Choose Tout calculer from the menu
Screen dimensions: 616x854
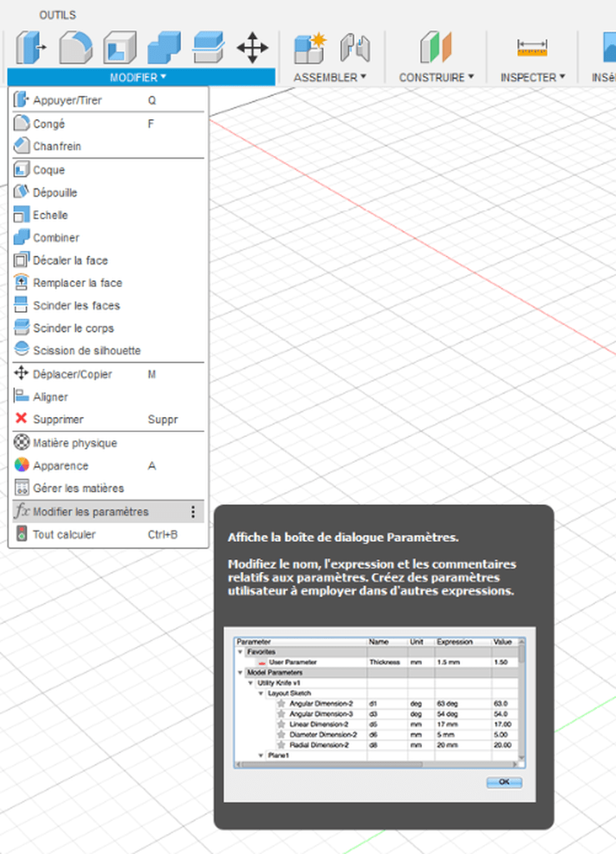coord(108,535)
